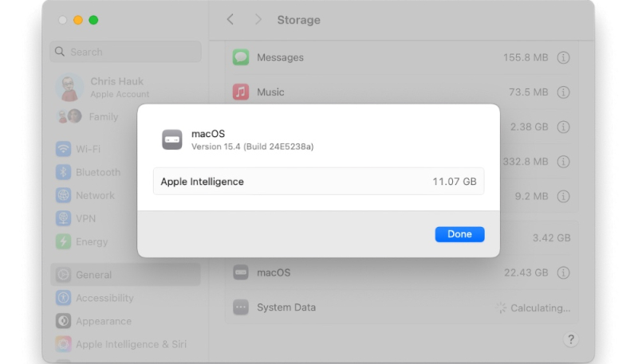Open the help question mark button
The height and width of the screenshot is (364, 638).
click(x=570, y=339)
